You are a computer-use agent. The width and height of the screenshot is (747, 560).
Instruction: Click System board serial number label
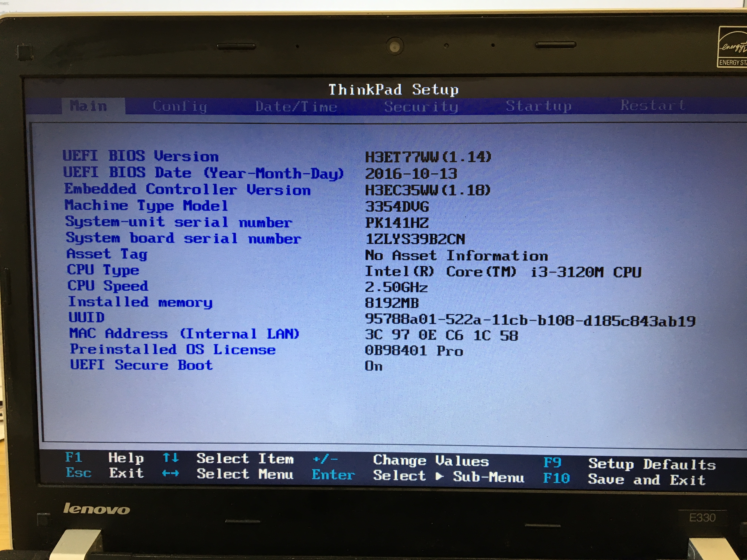[183, 238]
